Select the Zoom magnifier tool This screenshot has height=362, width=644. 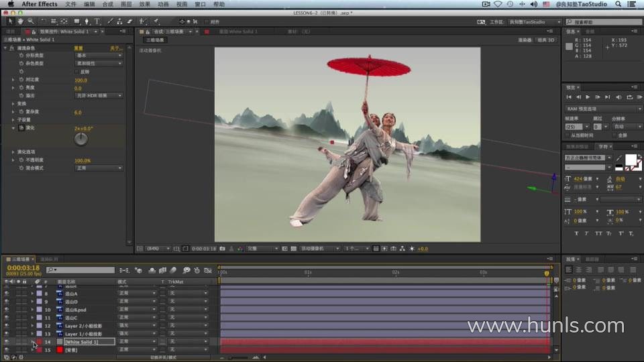pyautogui.click(x=30, y=21)
